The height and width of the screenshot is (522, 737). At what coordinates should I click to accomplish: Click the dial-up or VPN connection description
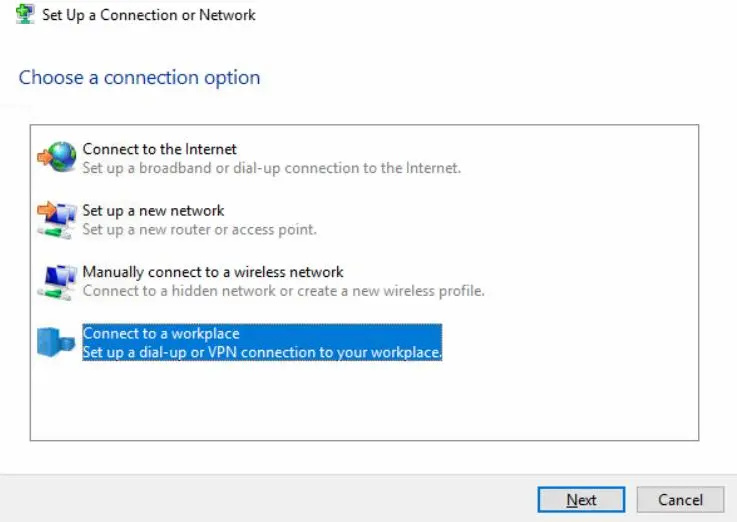262,352
